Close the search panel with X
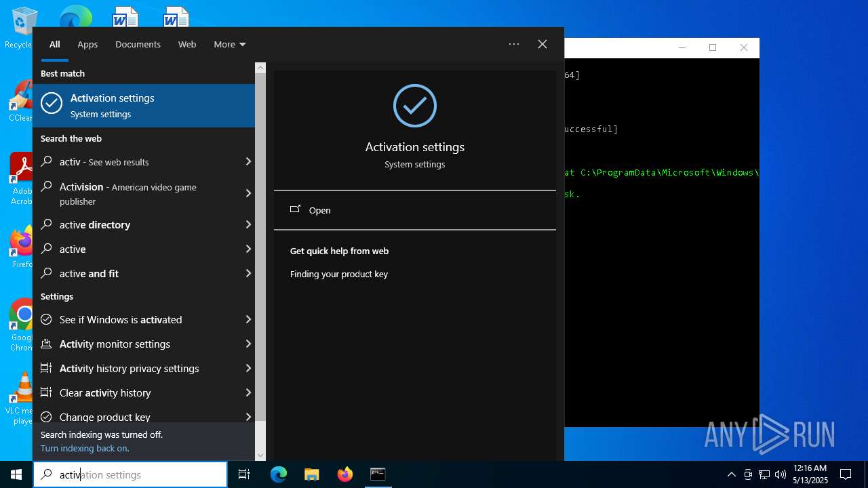This screenshot has height=488, width=868. 542,44
